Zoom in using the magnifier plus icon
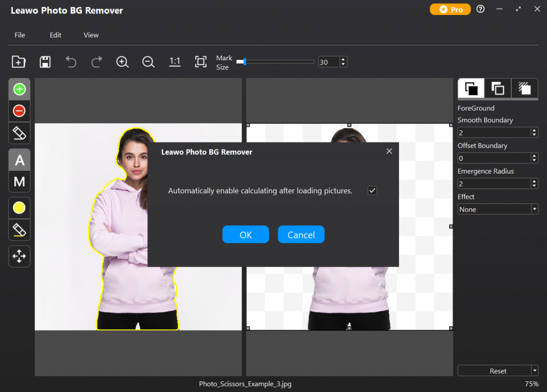This screenshot has height=392, width=547. [x=122, y=61]
